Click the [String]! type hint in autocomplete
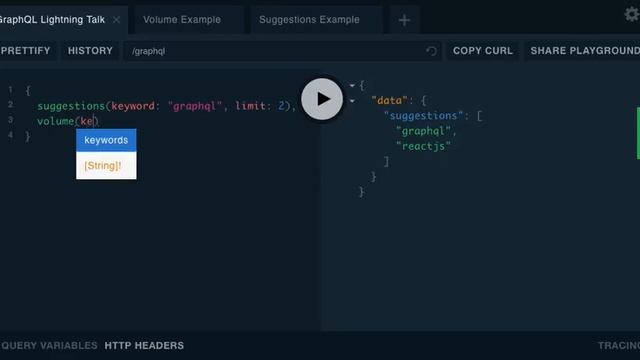This screenshot has width=640, height=360. pos(103,166)
